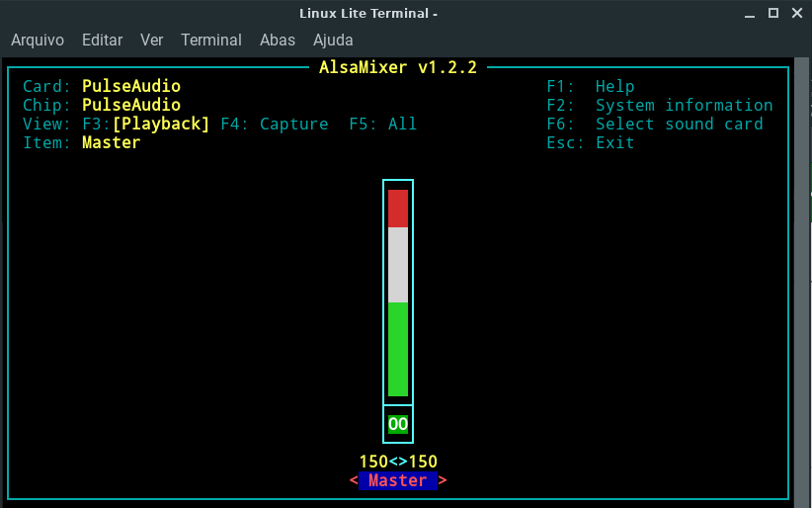The width and height of the screenshot is (812, 508).
Task: Open the Editar menu
Action: click(x=102, y=40)
